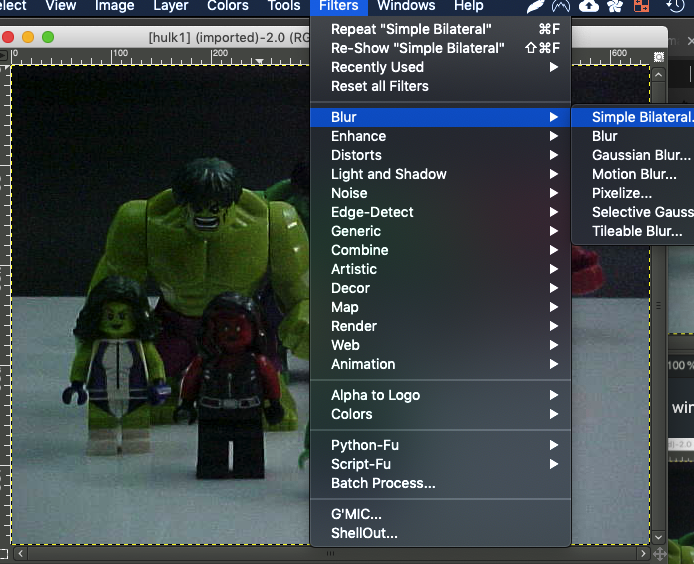Image resolution: width=694 pixels, height=564 pixels.
Task: Open the Colors submenu under Filters
Action: [440, 414]
